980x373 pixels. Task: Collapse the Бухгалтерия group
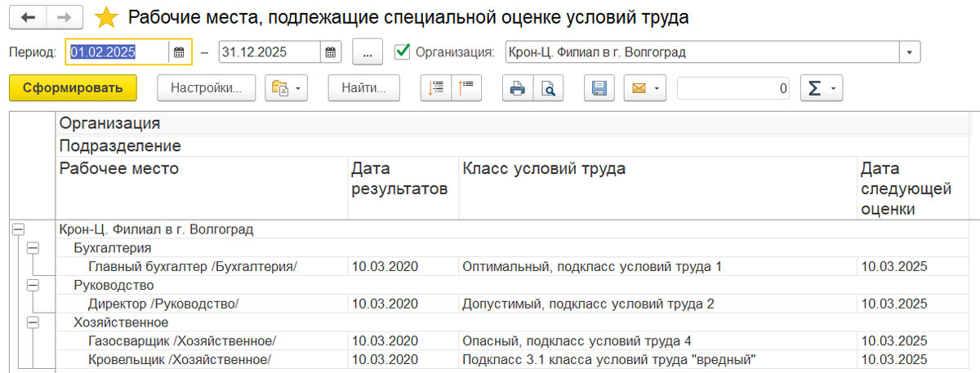(x=33, y=247)
